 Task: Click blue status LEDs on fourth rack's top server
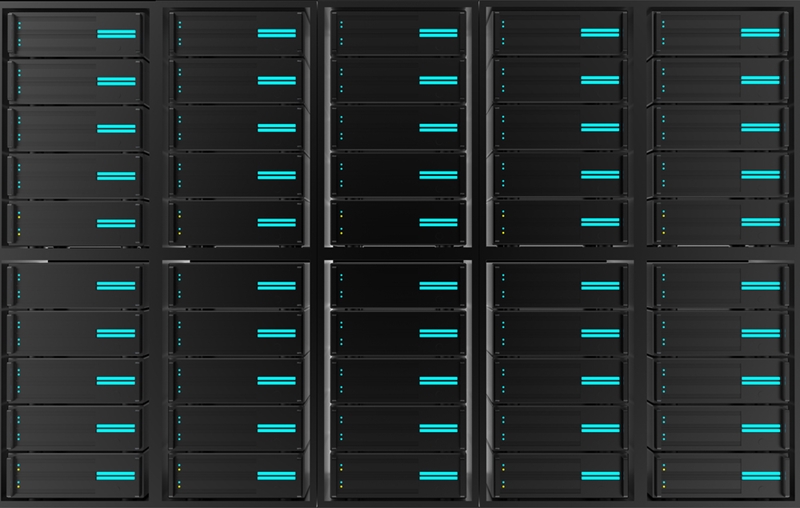tap(502, 34)
